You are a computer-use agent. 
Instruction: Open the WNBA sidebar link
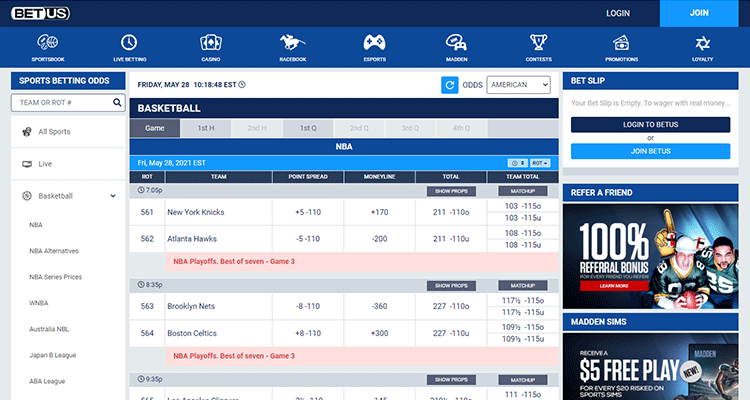pos(39,303)
